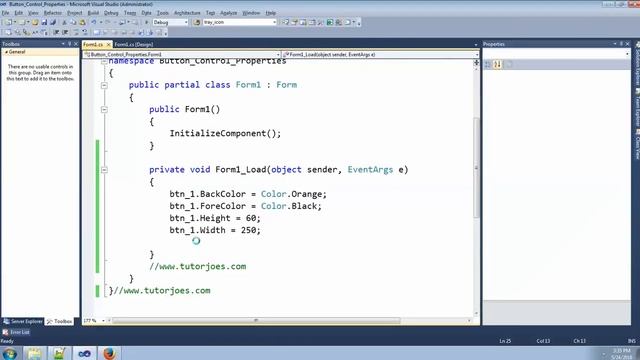Viewport: 640px width, 360px height.
Task: Open the Debug menu
Action: coord(111,13)
